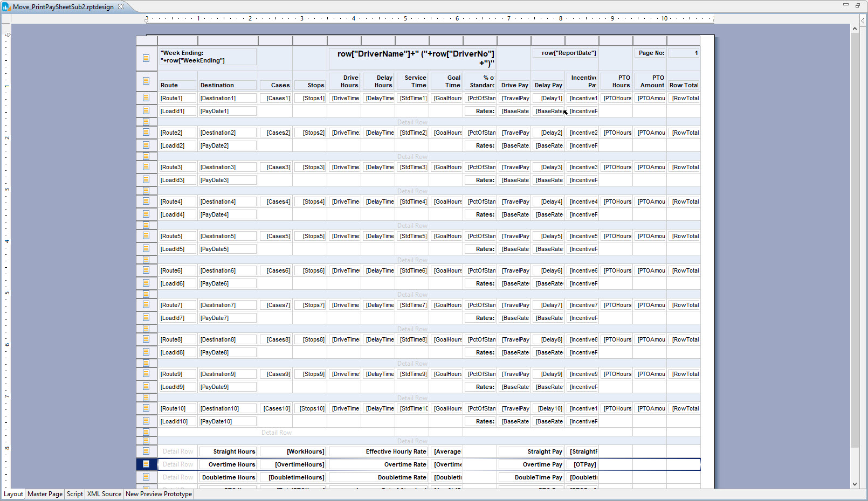Click the vertical scrollbar thumb
This screenshot has height=501, width=868.
(x=855, y=240)
